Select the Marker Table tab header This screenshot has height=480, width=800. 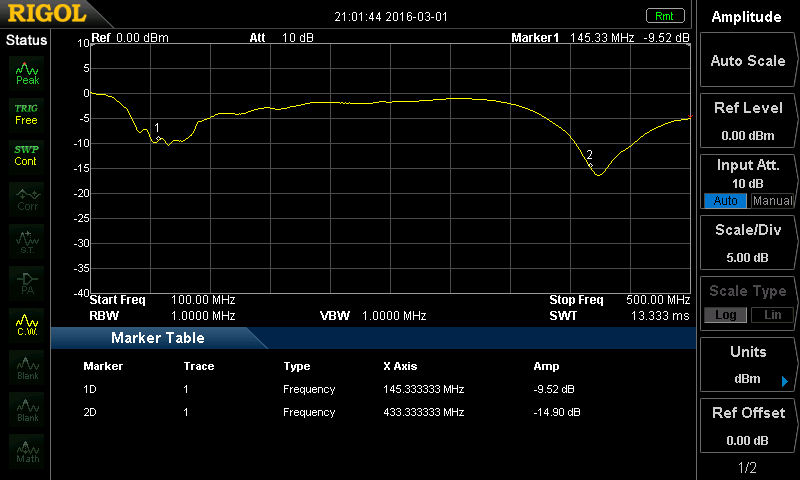click(158, 338)
